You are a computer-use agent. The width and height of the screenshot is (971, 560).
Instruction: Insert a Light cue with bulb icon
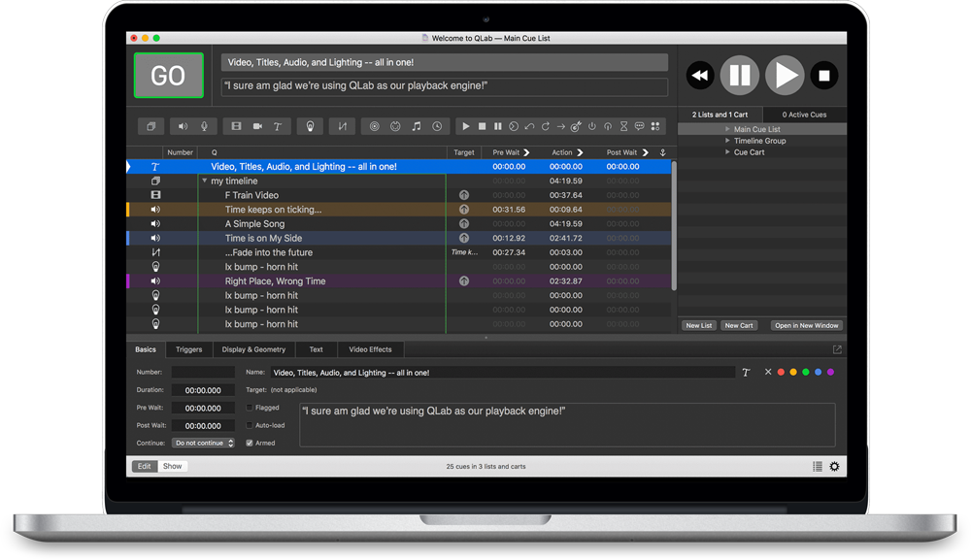click(309, 126)
